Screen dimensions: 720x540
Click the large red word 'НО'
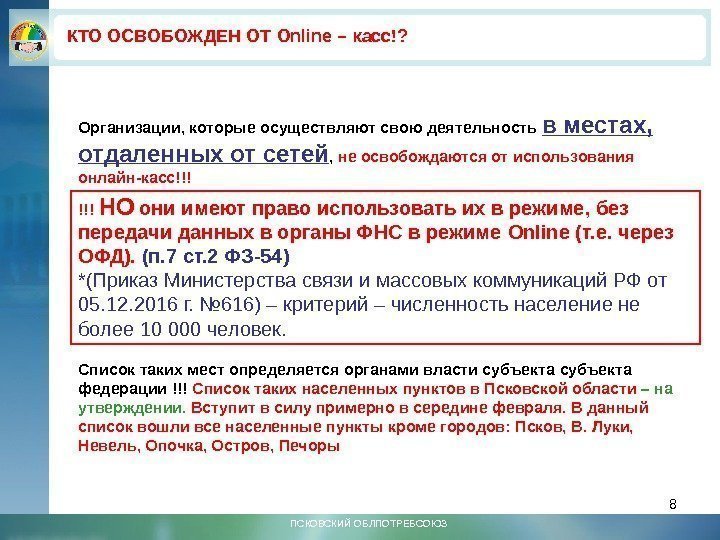117,207
